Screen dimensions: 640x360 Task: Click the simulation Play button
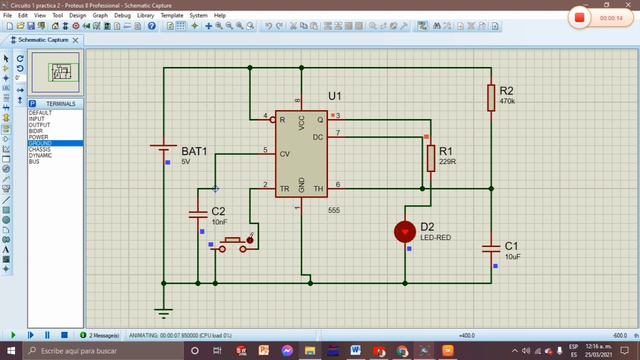pyautogui.click(x=13, y=335)
